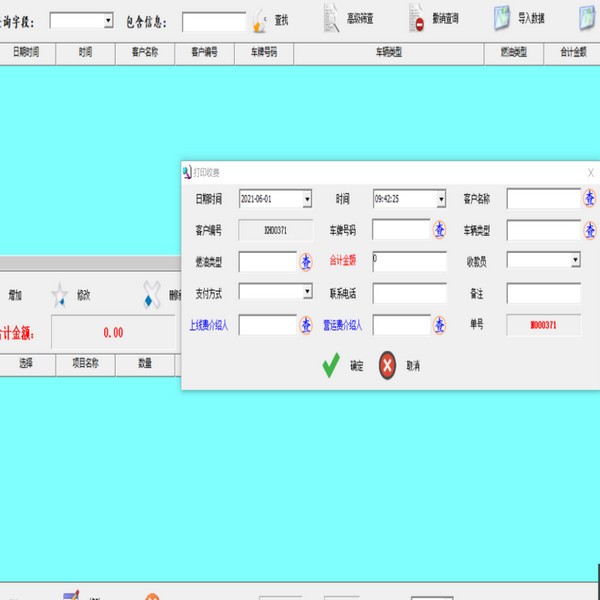Screen dimensions: 600x600
Task: Click the 撤销查询 undo query icon
Action: (418, 19)
